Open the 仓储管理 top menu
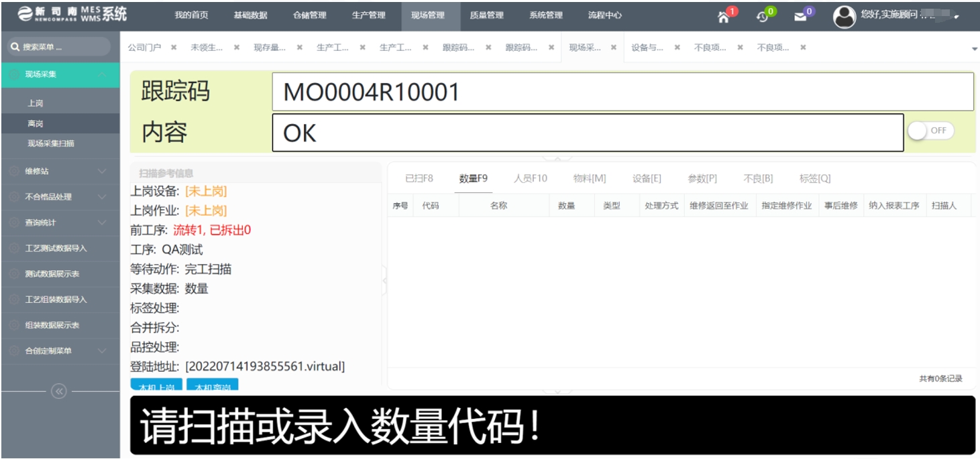 click(x=309, y=15)
